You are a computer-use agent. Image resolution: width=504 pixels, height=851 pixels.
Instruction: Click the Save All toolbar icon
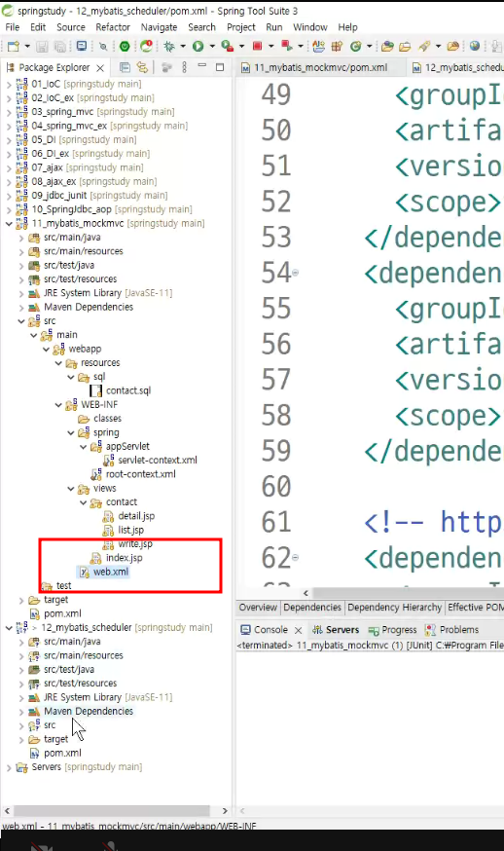pyautogui.click(x=60, y=47)
